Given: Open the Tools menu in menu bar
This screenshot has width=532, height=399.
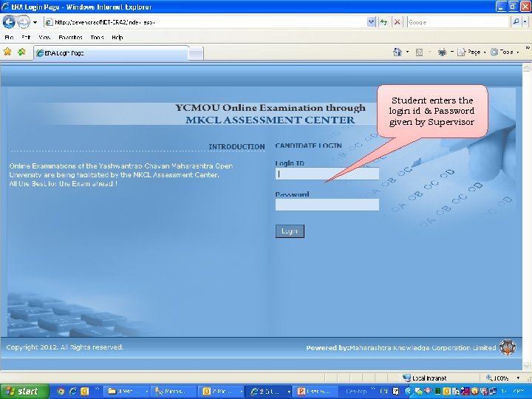Looking at the screenshot, I should 97,38.
